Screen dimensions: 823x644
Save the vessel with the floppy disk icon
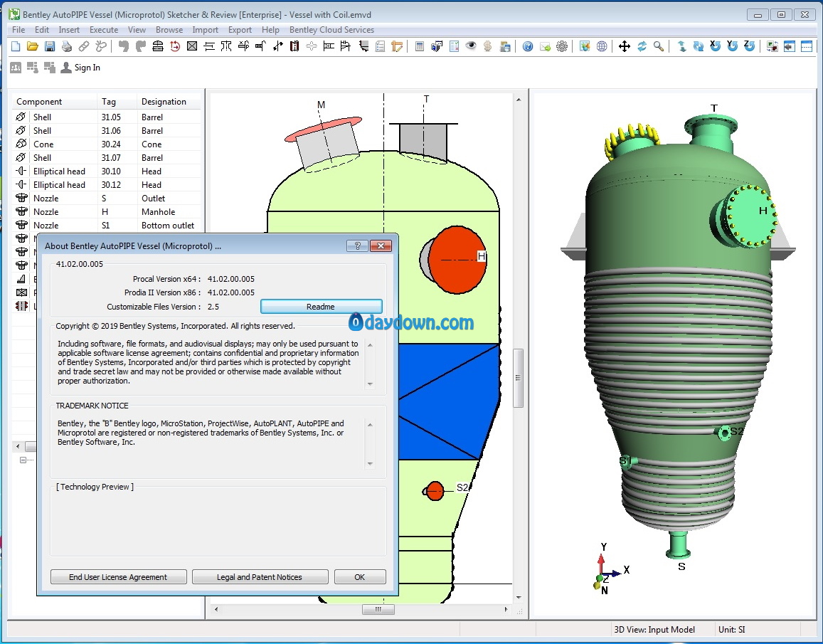tap(50, 47)
